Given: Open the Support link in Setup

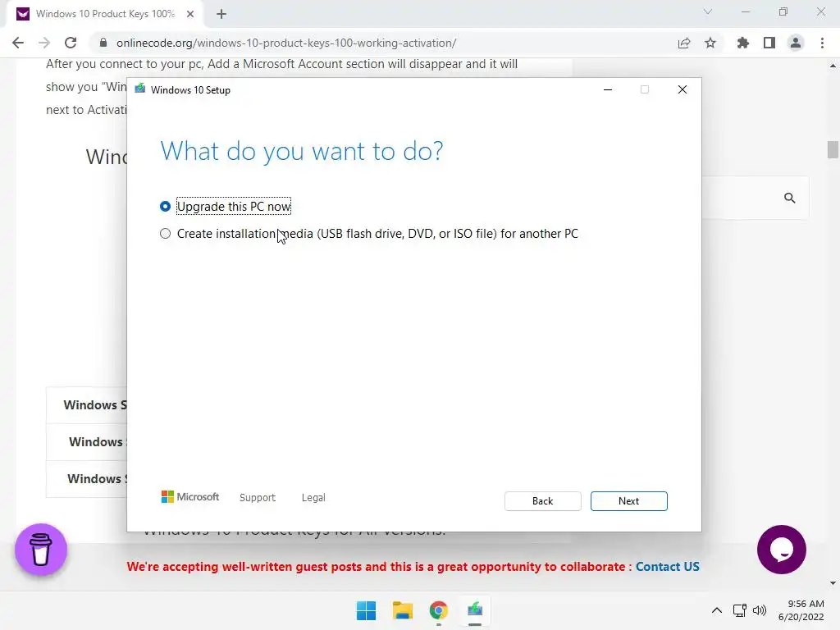Looking at the screenshot, I should tap(257, 498).
